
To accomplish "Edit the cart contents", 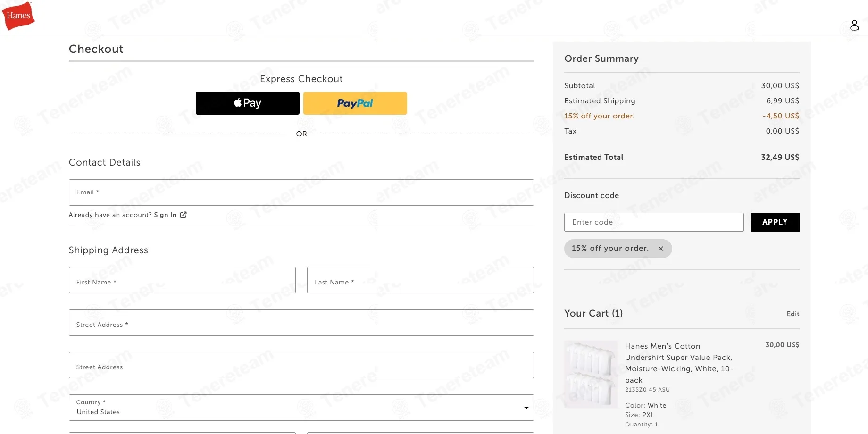I will click(x=793, y=314).
